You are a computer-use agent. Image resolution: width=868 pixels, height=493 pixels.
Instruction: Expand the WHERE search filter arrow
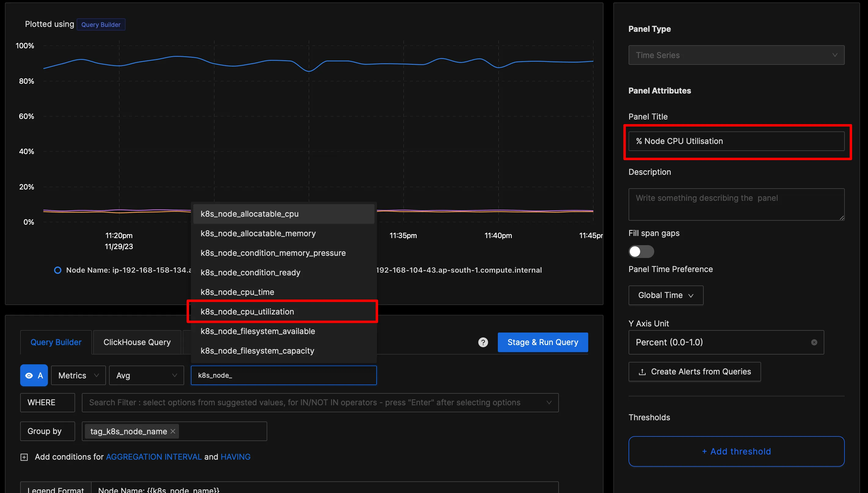coord(549,403)
